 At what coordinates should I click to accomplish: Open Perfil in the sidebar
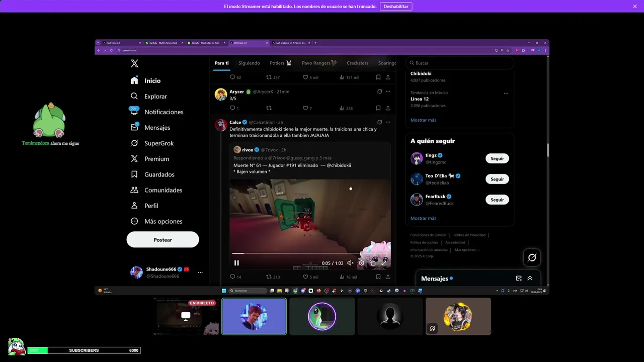point(144,205)
